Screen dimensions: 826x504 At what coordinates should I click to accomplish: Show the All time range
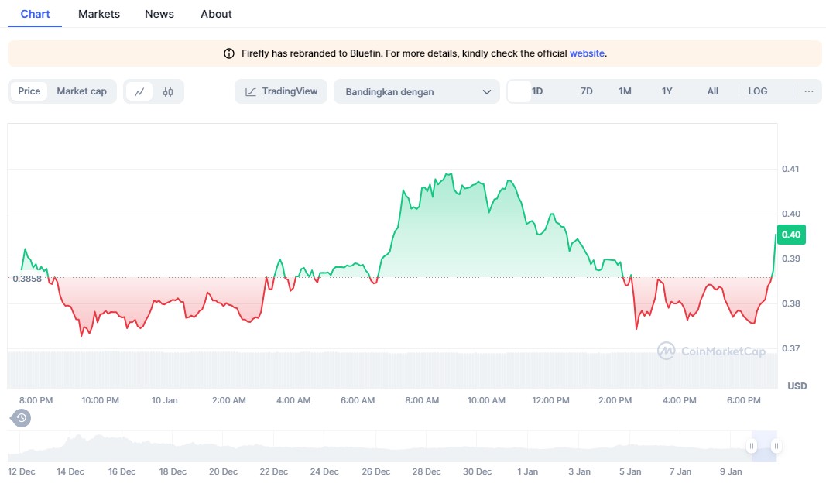click(712, 91)
